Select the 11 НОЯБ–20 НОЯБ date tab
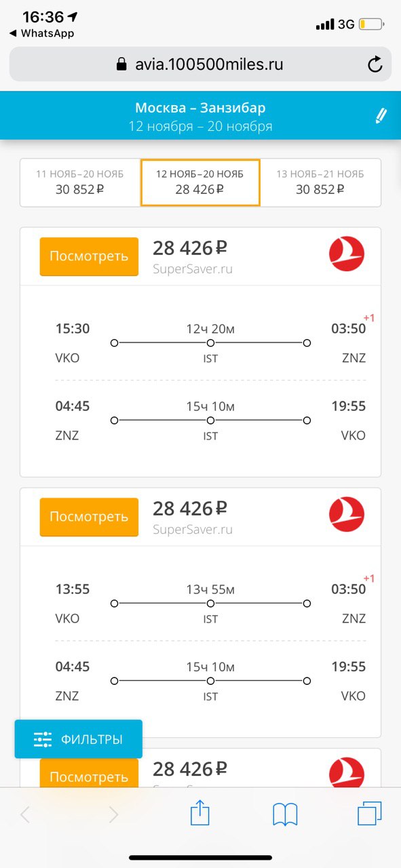 pos(80,182)
